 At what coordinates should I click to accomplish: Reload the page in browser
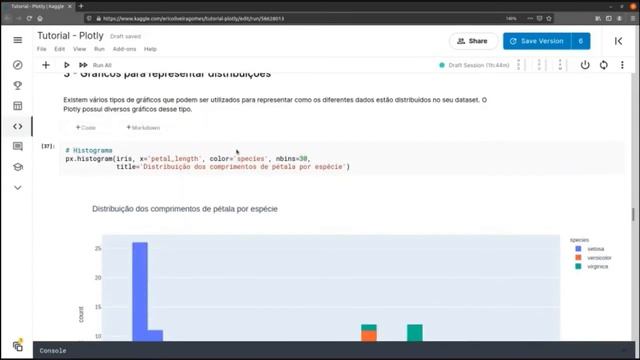29,18
